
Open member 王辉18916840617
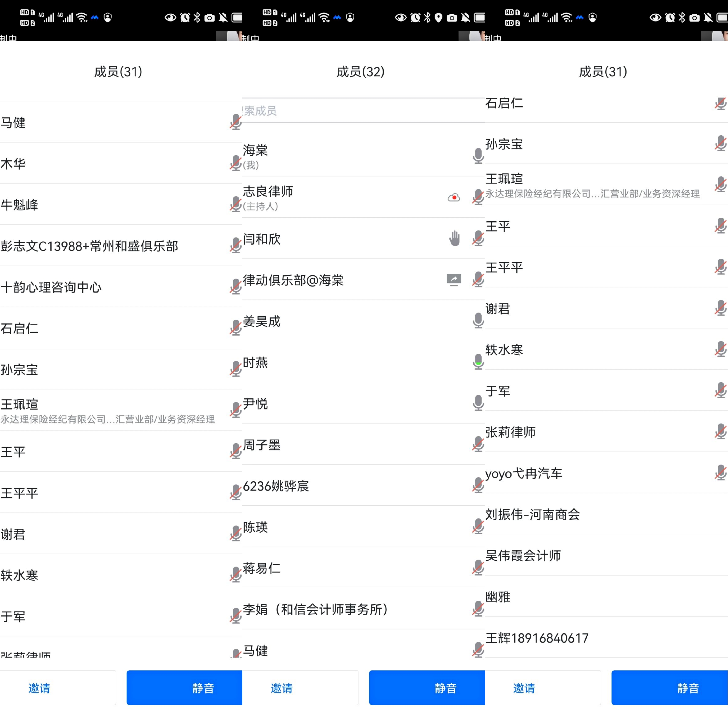pyautogui.click(x=537, y=638)
